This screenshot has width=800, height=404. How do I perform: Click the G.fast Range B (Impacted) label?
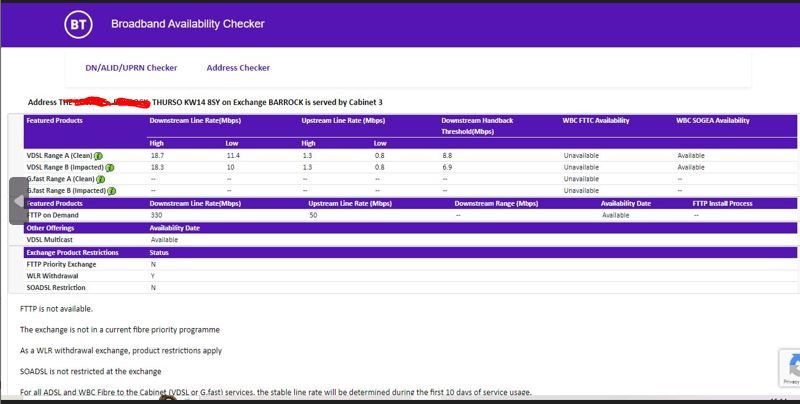(x=66, y=191)
